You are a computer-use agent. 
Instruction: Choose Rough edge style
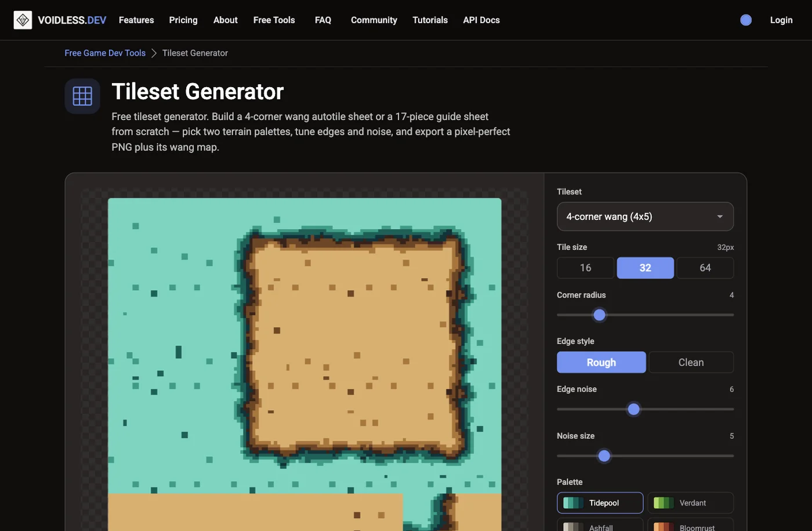point(601,362)
